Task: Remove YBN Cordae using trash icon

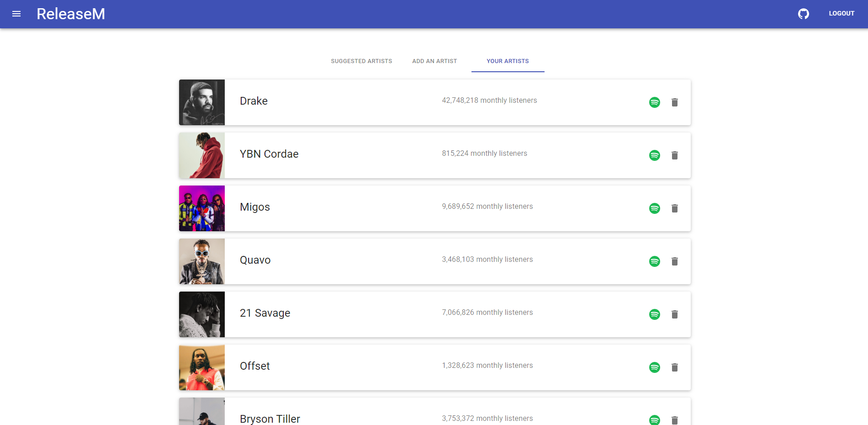Action: (675, 155)
